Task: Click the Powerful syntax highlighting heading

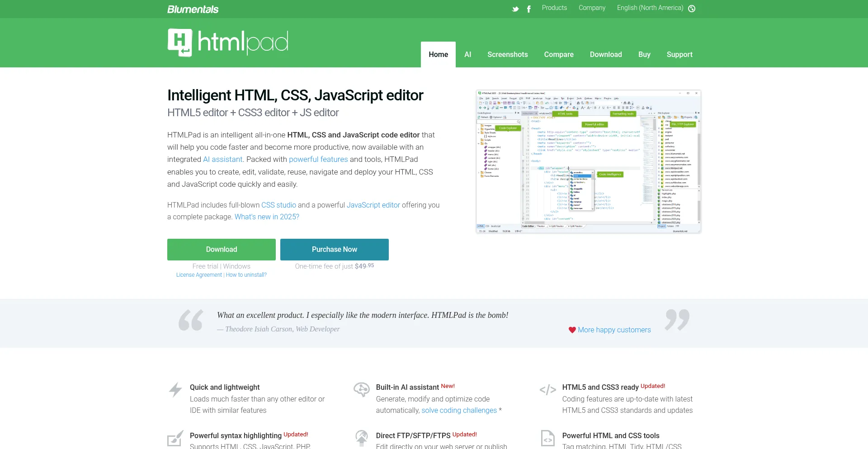Action: (x=236, y=435)
